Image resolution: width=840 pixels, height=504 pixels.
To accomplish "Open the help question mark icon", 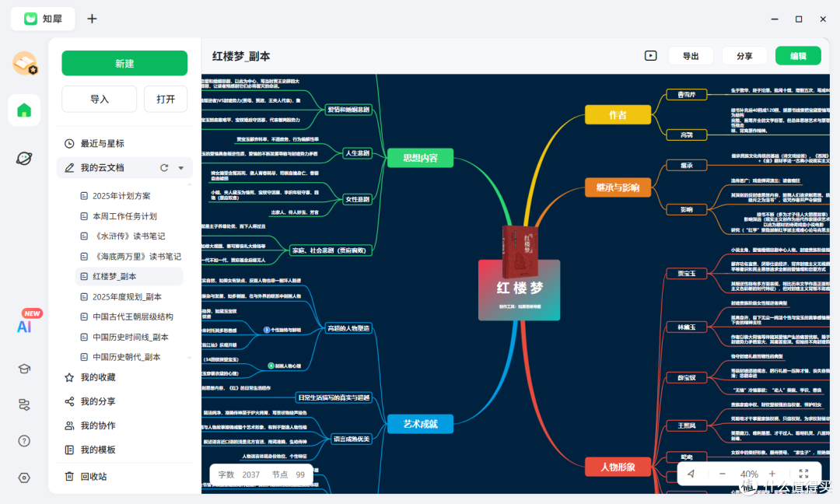I will coord(24,441).
